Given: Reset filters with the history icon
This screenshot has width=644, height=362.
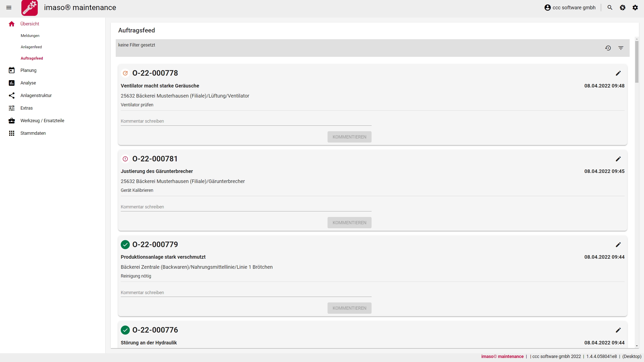Looking at the screenshot, I should [x=608, y=48].
